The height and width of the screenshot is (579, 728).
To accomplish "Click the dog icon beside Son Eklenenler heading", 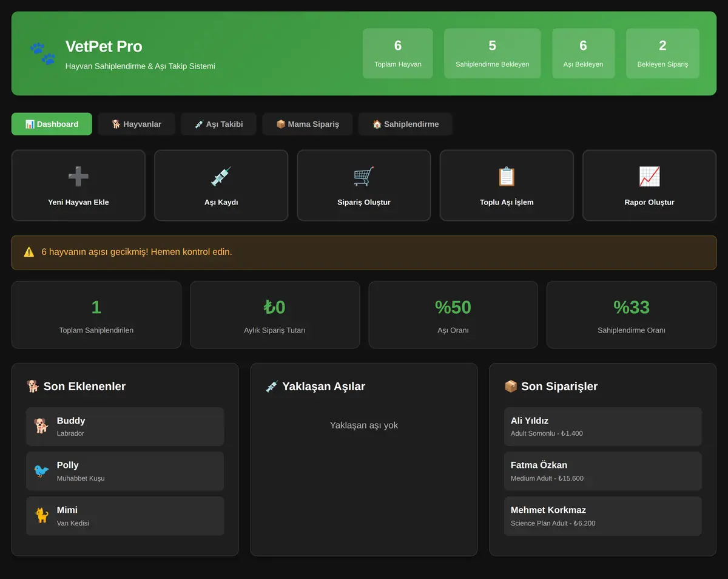I will [x=33, y=387].
